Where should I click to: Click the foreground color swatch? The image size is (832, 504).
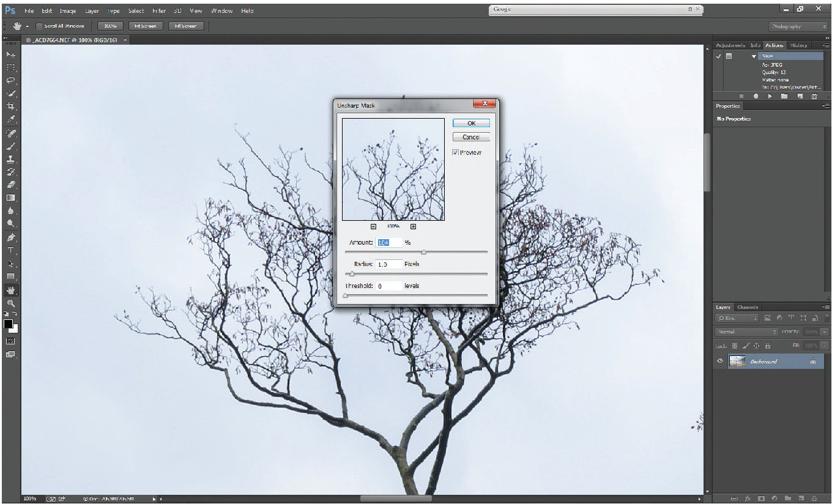click(x=9, y=324)
